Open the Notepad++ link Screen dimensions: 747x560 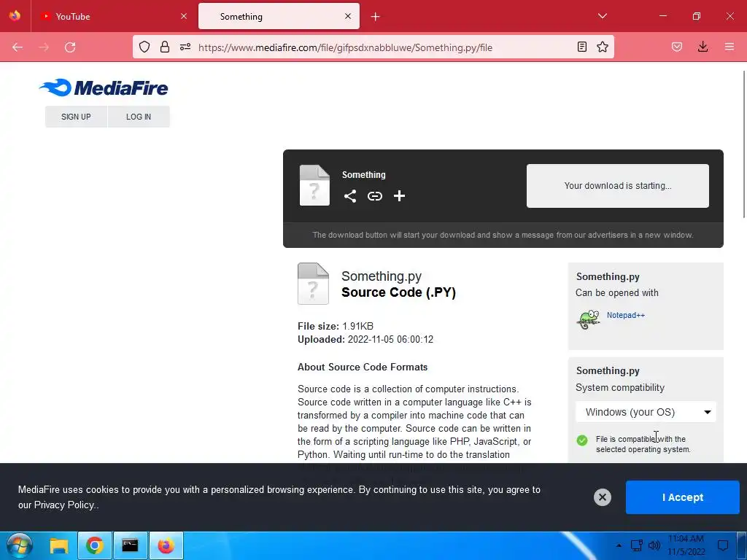point(625,315)
